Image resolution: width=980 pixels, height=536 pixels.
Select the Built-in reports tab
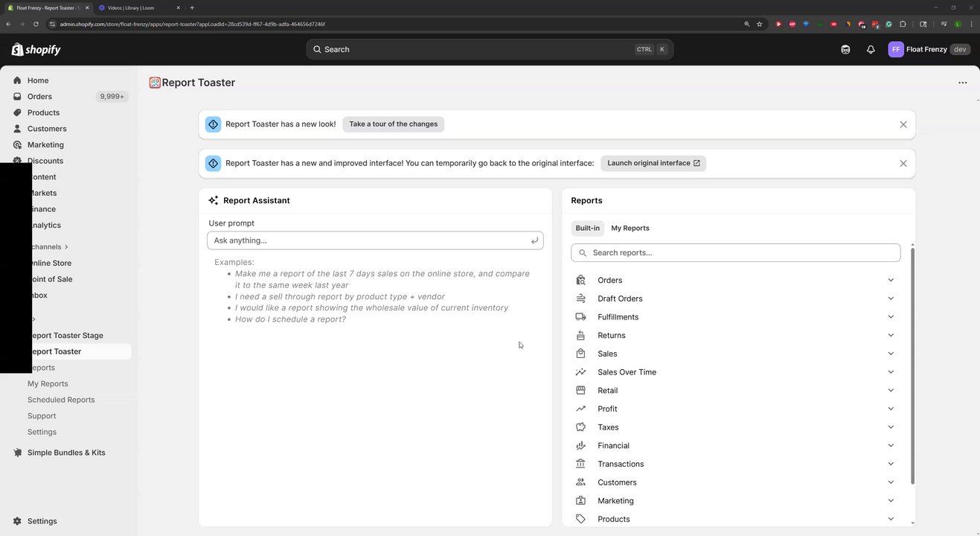587,229
